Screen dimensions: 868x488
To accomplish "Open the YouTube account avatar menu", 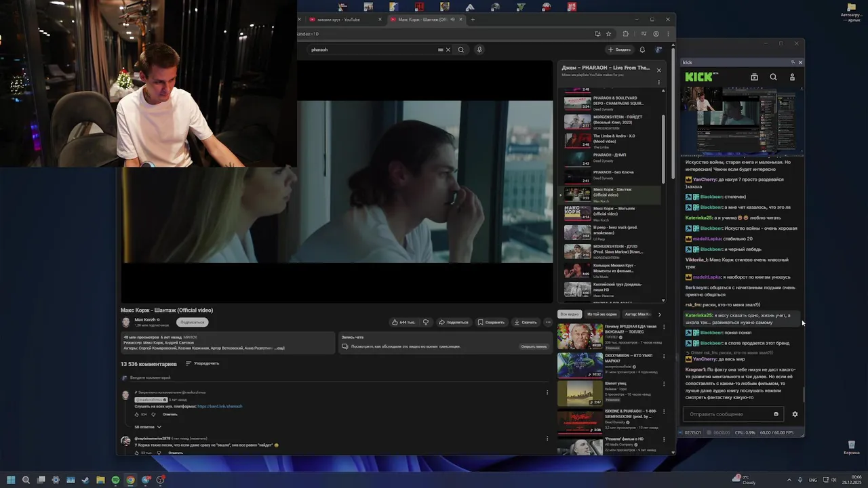I will [x=658, y=49].
